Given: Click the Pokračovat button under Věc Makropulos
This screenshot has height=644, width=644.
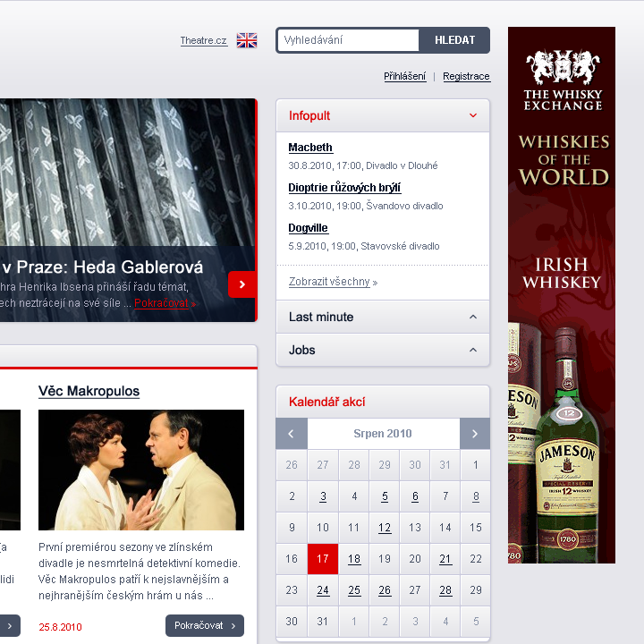Looking at the screenshot, I should (x=205, y=625).
